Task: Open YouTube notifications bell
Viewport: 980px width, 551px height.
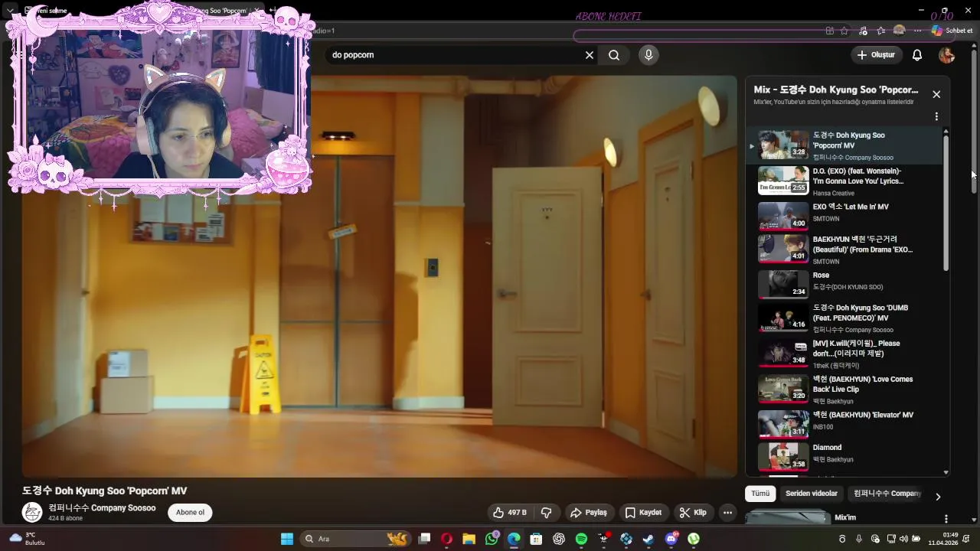Action: tap(917, 55)
